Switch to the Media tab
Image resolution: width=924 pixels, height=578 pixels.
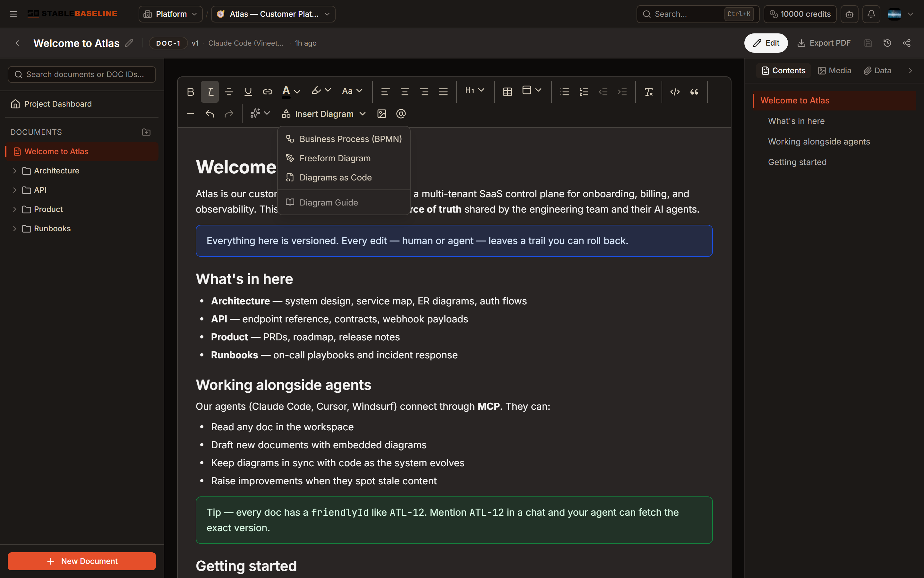835,71
